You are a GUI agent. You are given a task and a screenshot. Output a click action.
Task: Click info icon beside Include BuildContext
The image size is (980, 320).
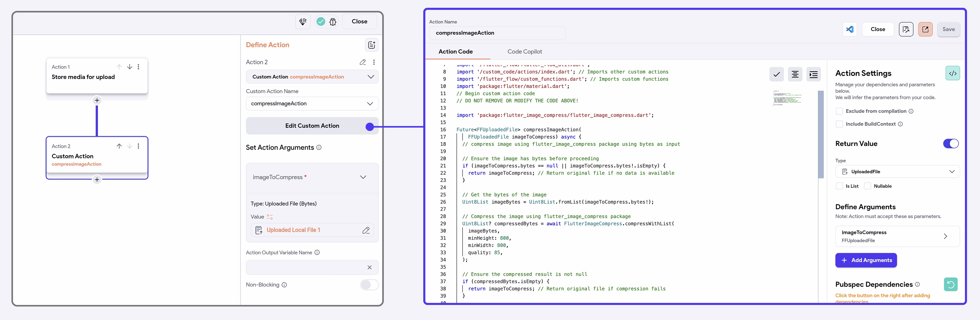pyautogui.click(x=900, y=124)
